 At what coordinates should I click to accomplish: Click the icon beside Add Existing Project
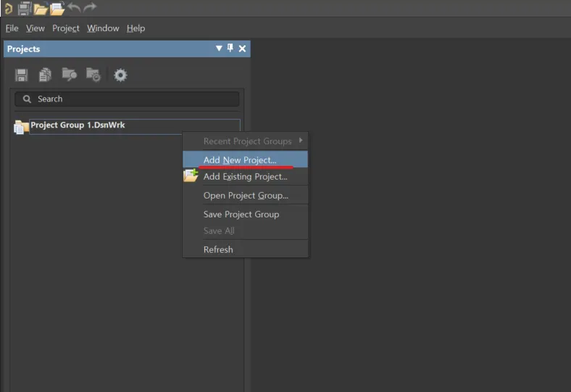click(191, 175)
